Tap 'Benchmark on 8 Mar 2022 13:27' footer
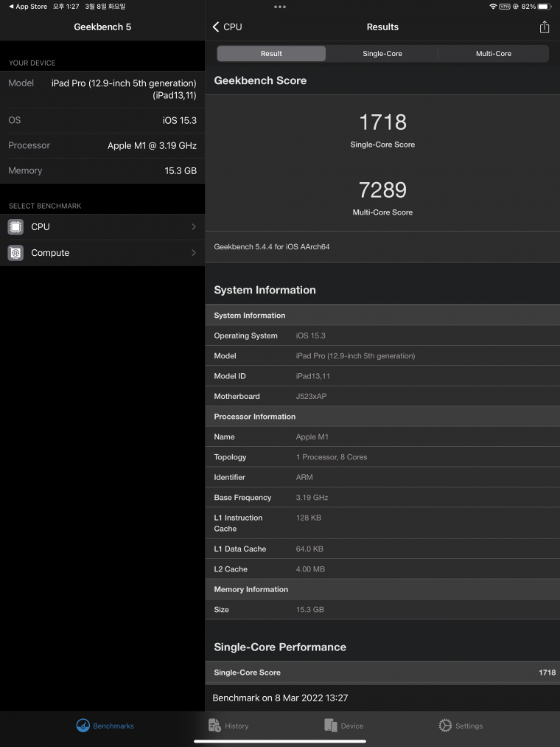 point(280,698)
